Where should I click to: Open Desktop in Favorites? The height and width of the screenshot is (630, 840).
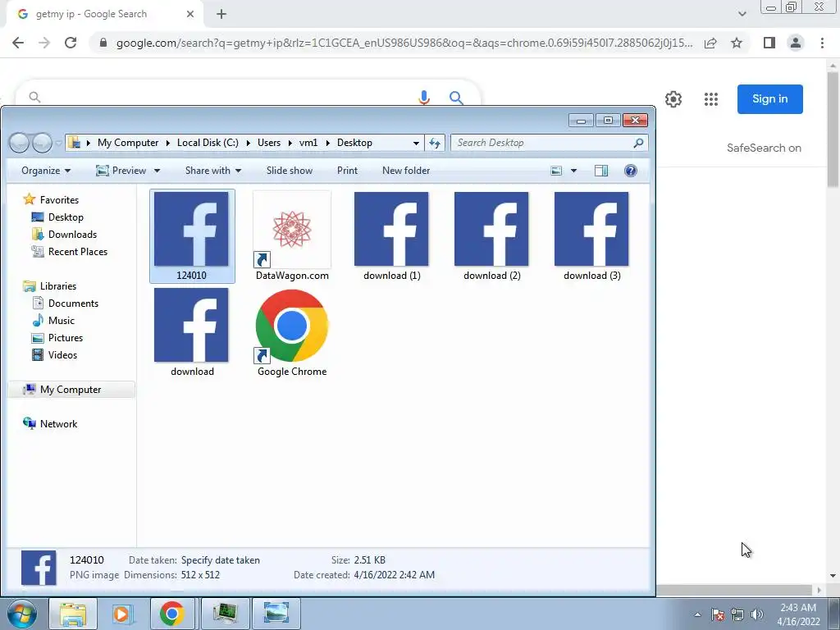pyautogui.click(x=58, y=217)
